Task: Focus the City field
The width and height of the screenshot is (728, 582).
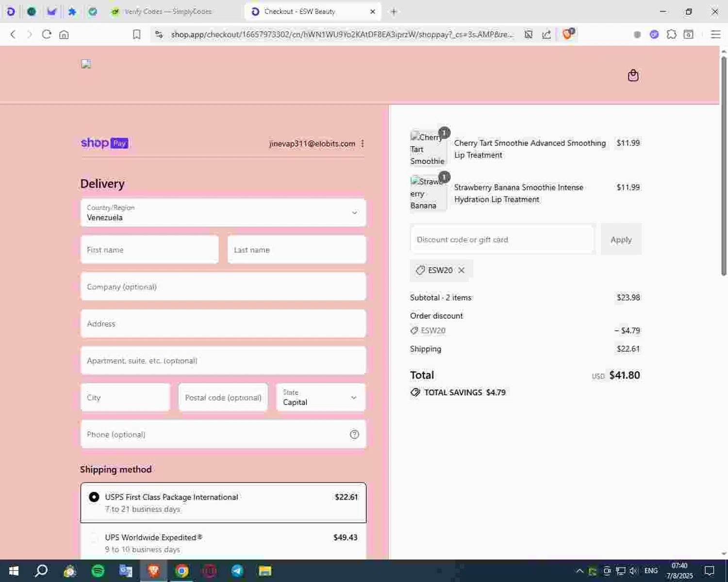Action: pos(125,397)
